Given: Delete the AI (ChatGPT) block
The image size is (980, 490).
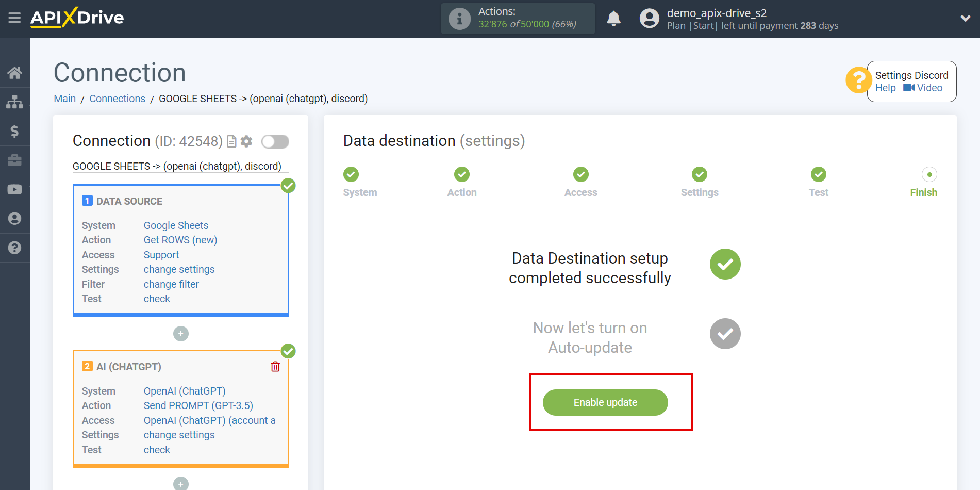Looking at the screenshot, I should pos(275,367).
